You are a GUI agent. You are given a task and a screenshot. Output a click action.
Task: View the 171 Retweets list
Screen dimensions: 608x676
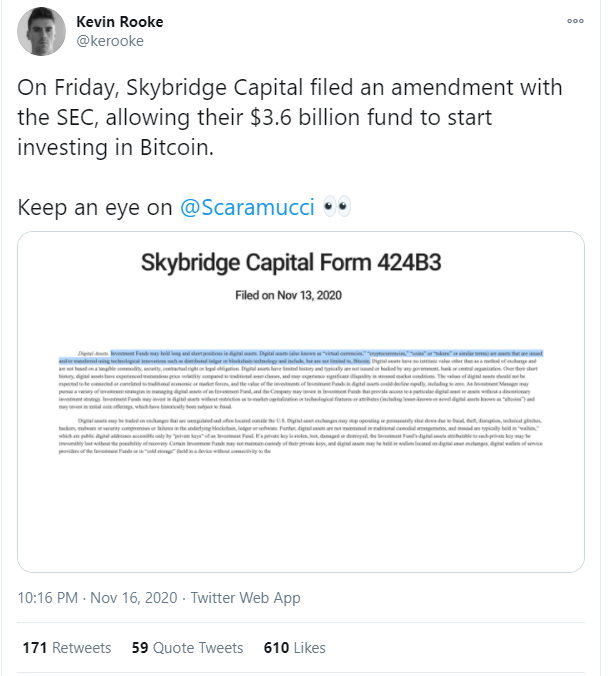67,648
